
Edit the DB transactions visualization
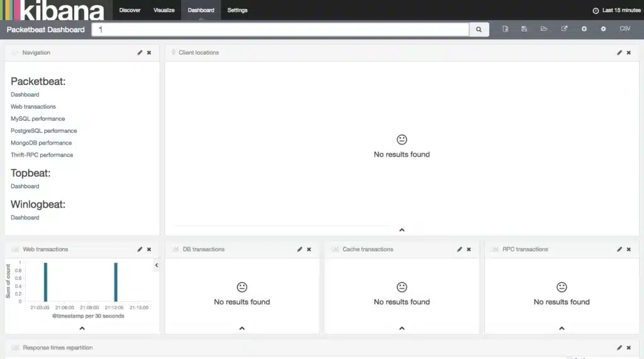pos(300,250)
